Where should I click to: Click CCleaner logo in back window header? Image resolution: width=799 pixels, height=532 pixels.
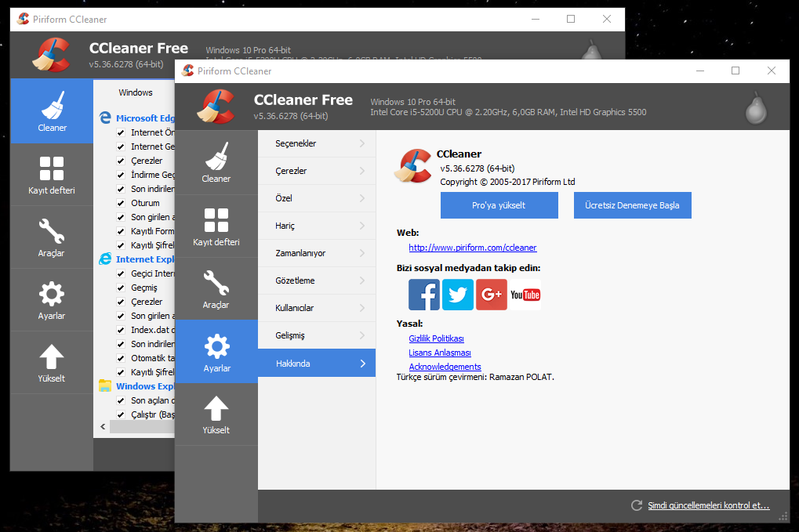click(52, 55)
